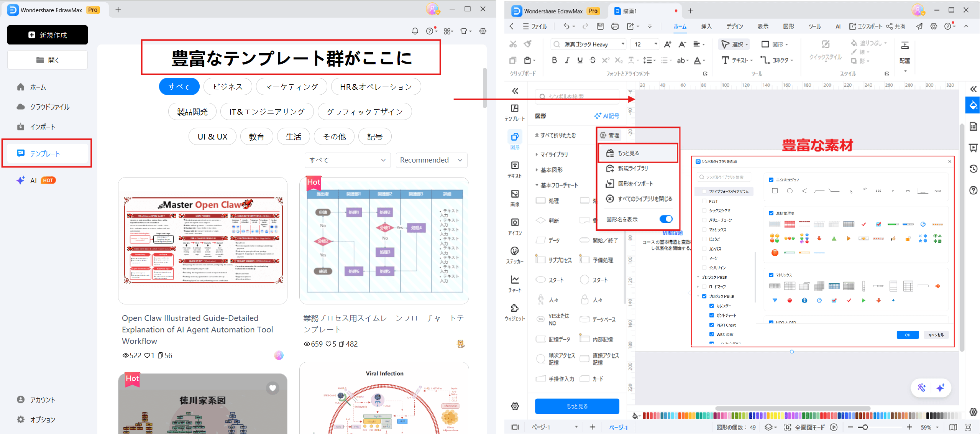The height and width of the screenshot is (434, 980).
Task: Open the swimlane flowchart template thumbnail
Action: tap(385, 240)
